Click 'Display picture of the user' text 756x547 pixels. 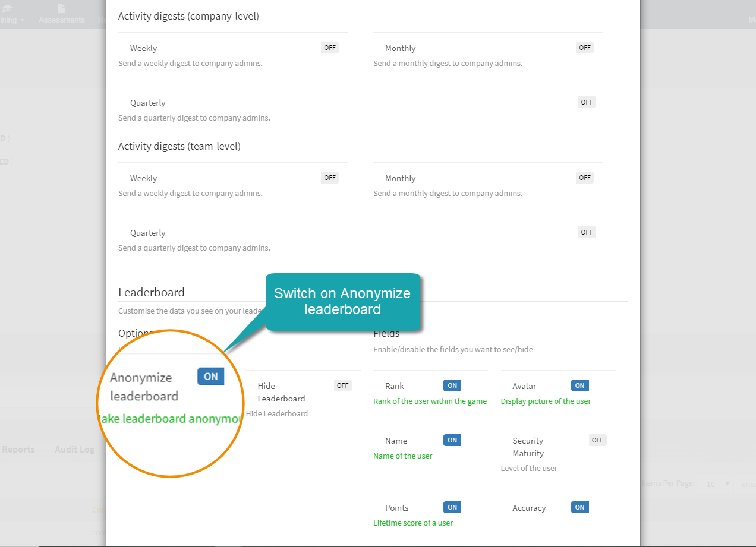(x=546, y=401)
